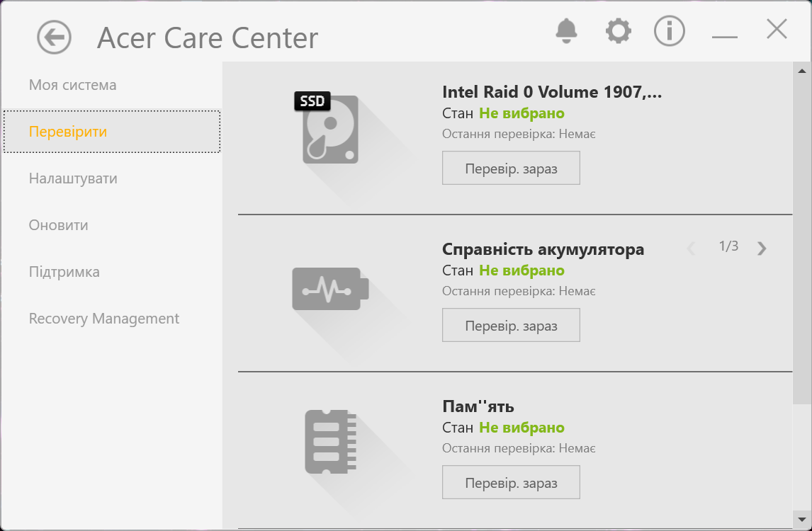
Task: Open Підтримка section
Action: (64, 272)
